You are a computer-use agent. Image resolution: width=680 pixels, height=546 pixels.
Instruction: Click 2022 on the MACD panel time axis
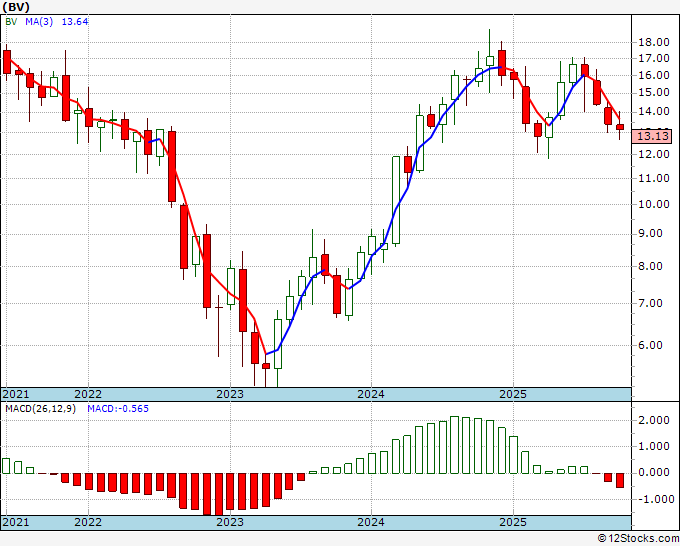88,522
